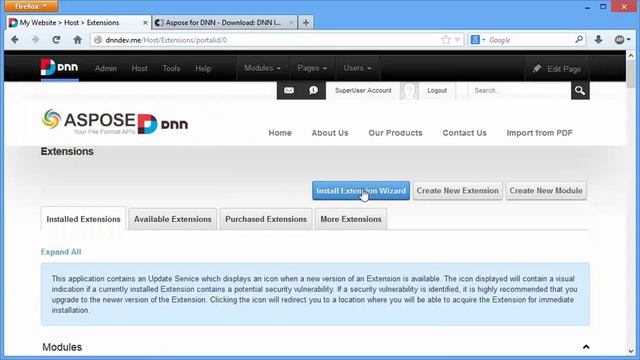This screenshot has width=640, height=360.
Task: Open the search engine selector dropdown
Action: pyautogui.click(x=478, y=40)
